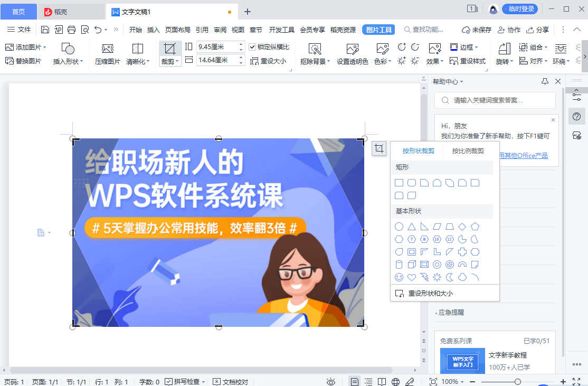
Task: Expand Border (边框) dropdown
Action: tap(476, 48)
